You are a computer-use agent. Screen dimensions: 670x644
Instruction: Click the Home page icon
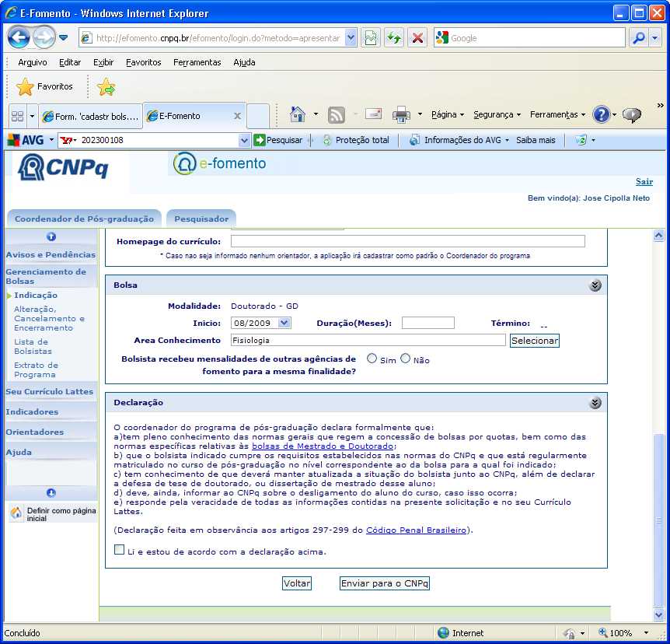(x=298, y=114)
